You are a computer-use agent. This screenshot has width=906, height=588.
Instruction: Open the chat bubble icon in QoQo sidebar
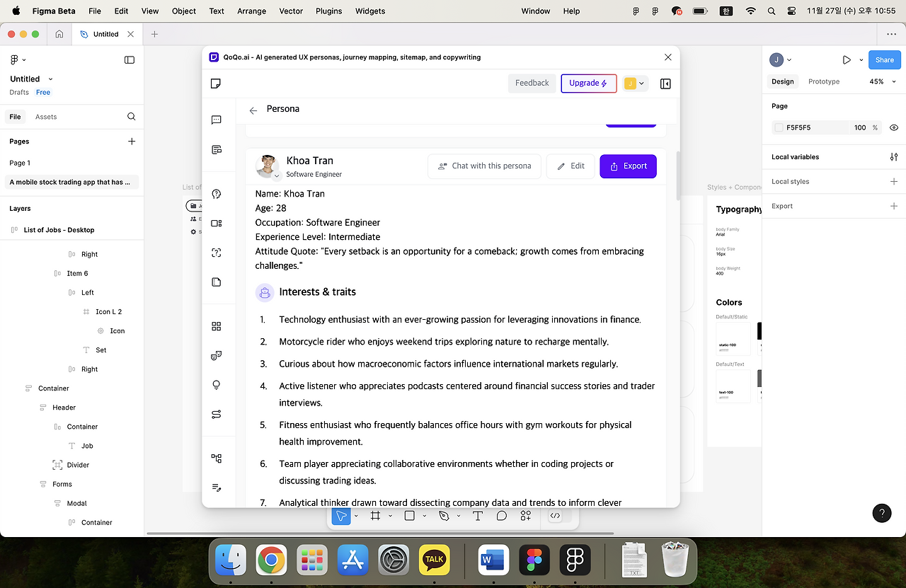[x=217, y=120]
